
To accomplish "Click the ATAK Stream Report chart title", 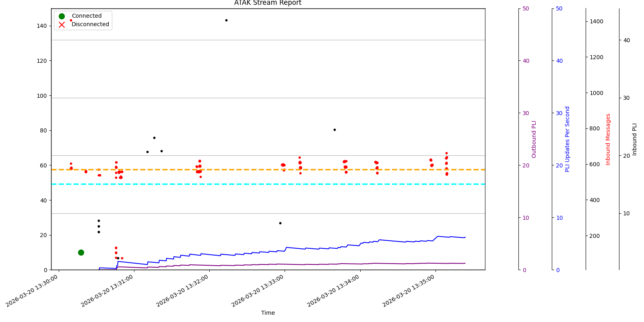I will pyautogui.click(x=268, y=3).
